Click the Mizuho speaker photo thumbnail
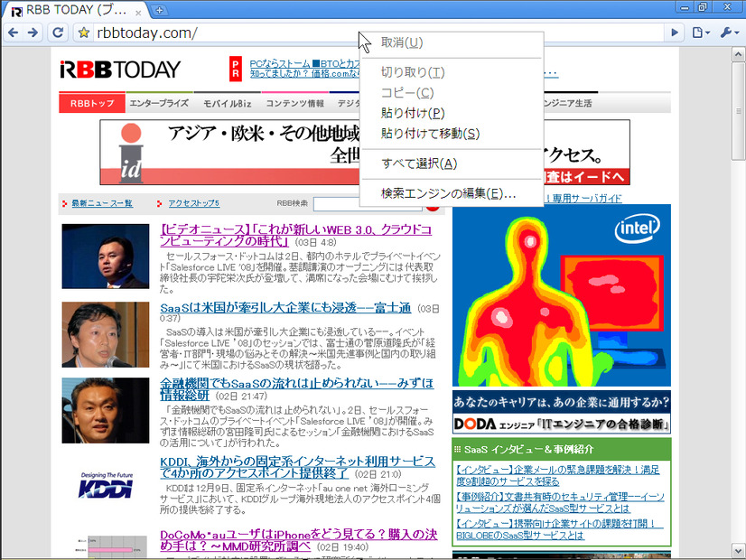 tap(106, 411)
